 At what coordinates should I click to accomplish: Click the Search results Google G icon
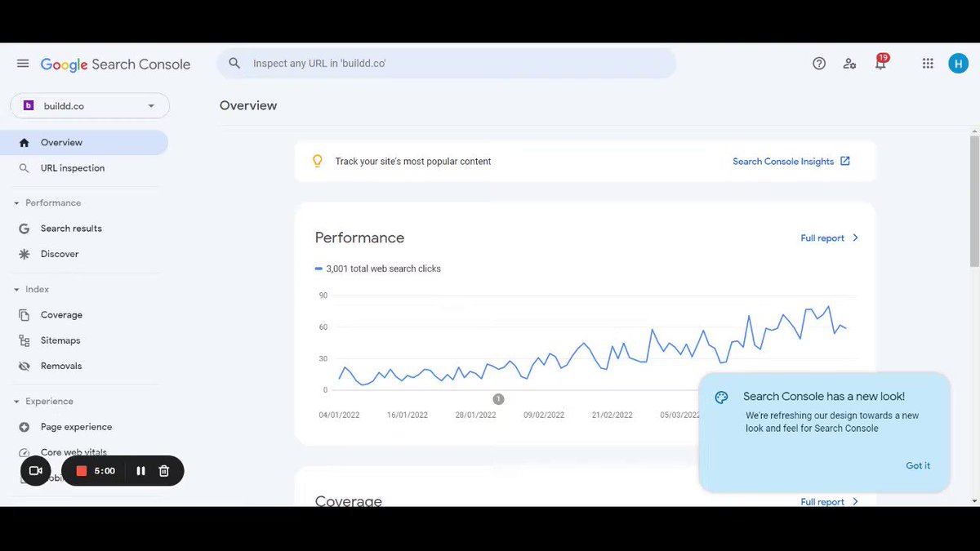[24, 229]
